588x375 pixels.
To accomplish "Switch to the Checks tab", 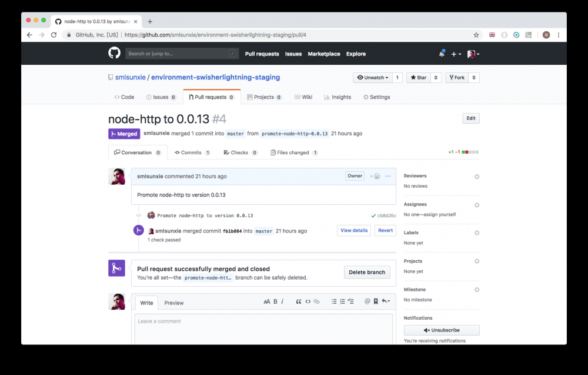I will coord(240,152).
